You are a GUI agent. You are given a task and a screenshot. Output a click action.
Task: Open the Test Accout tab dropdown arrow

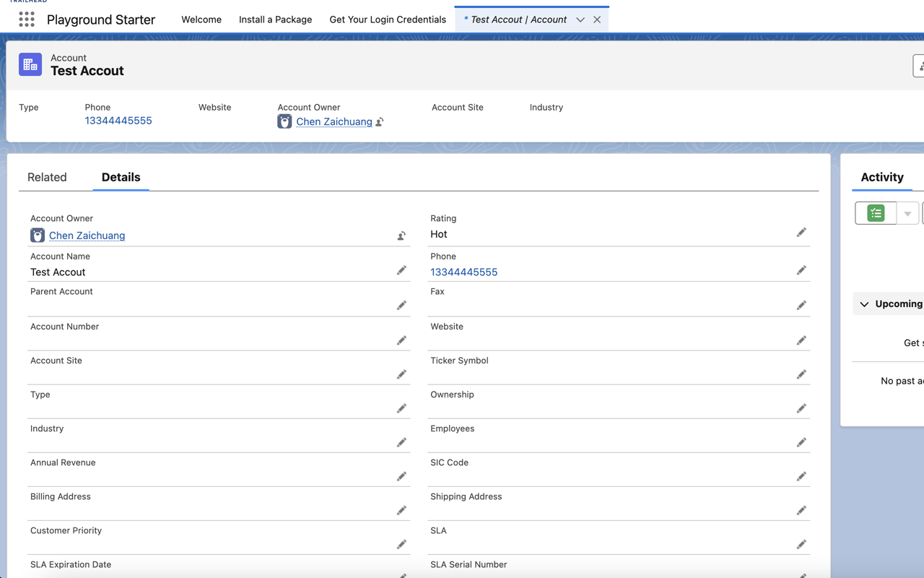[580, 20]
